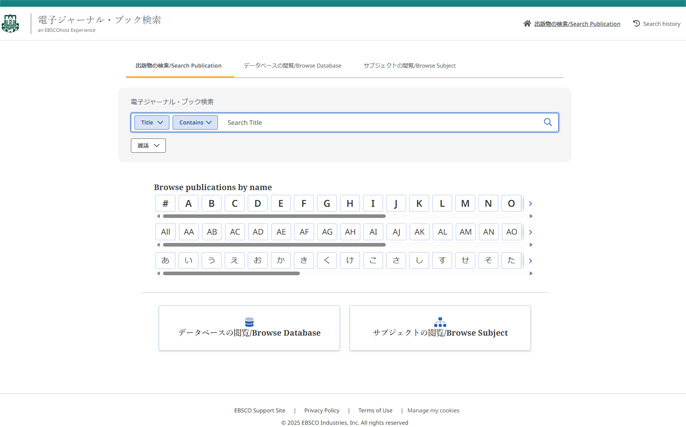The height and width of the screenshot is (427, 686).
Task: Click next chevron on the AA-AO row
Action: pos(530,232)
